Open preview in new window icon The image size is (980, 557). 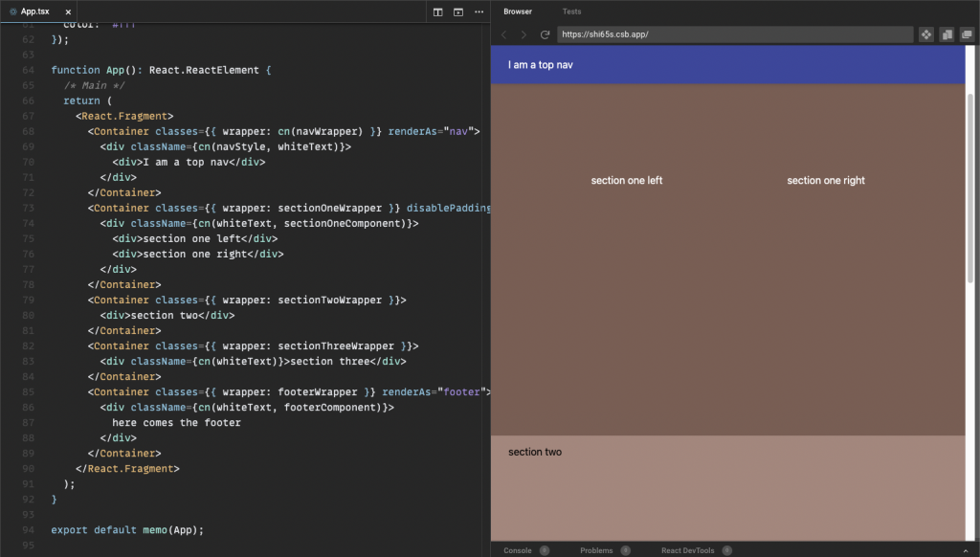coord(967,34)
